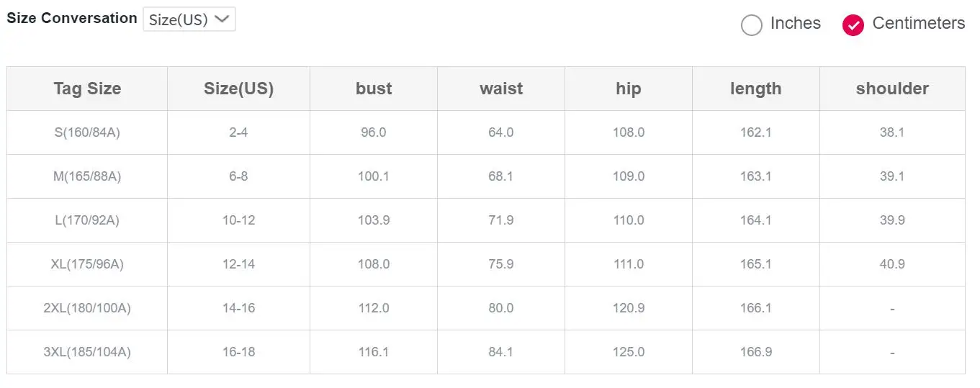
Task: Select the L(170/92A) tag size cell
Action: coord(87,220)
